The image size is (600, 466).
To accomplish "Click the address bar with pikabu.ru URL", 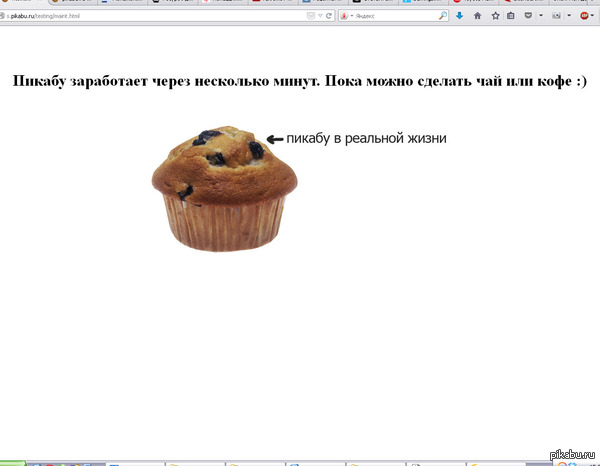I will pos(150,17).
